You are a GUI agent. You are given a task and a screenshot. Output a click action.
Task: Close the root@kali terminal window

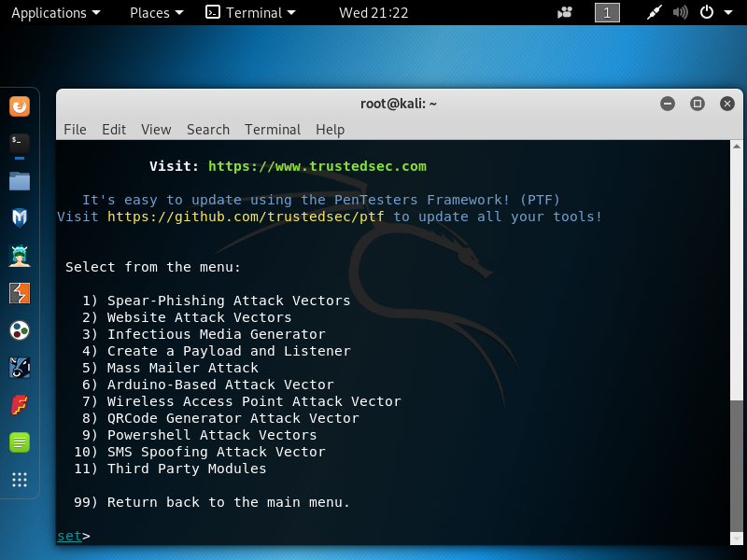(727, 104)
